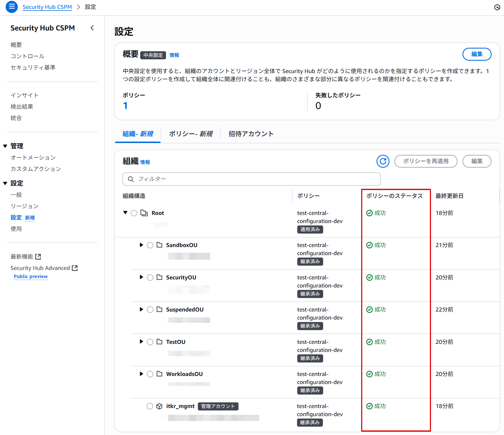Image resolution: width=504 pixels, height=435 pixels.
Task: Expand the TestOU node
Action: click(x=141, y=341)
